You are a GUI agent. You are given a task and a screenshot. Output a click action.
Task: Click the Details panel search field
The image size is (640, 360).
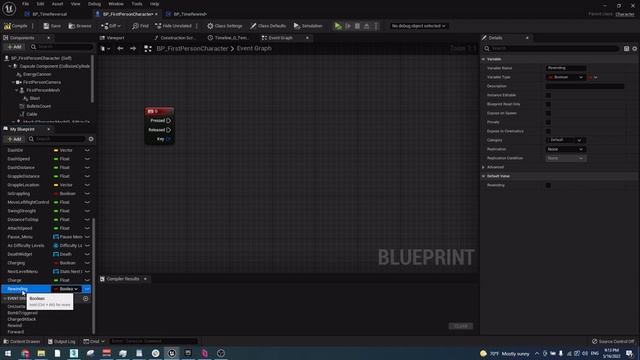point(551,49)
